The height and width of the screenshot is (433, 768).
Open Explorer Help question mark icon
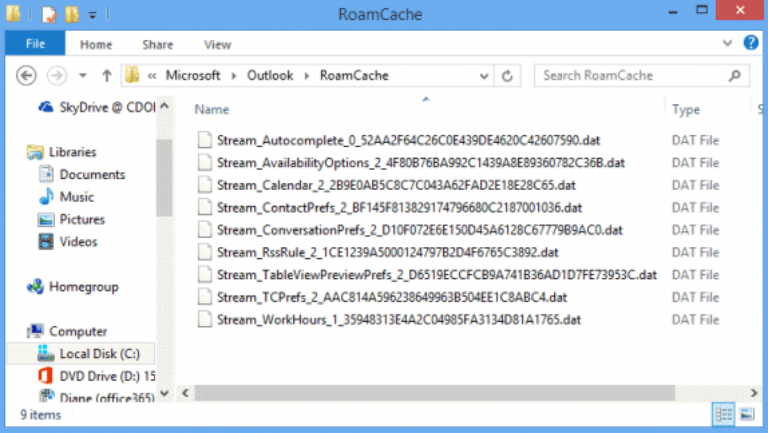(750, 44)
